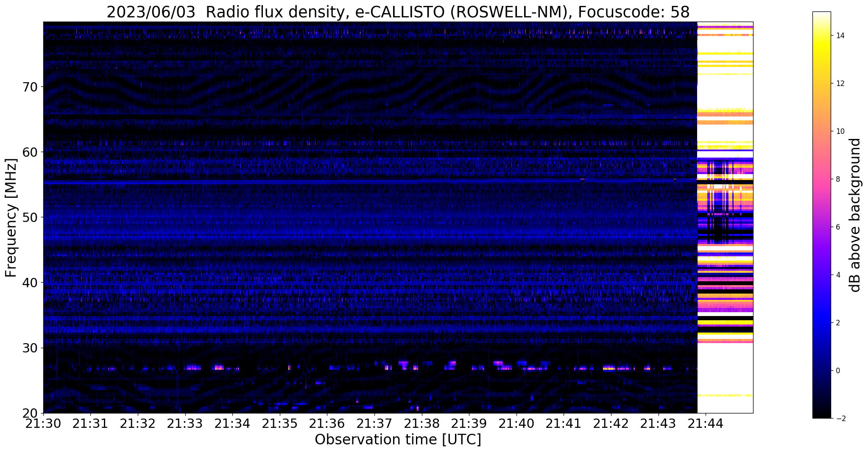Click the 21:36 time tick label
Viewport: 868px width, 452px height.
(327, 423)
